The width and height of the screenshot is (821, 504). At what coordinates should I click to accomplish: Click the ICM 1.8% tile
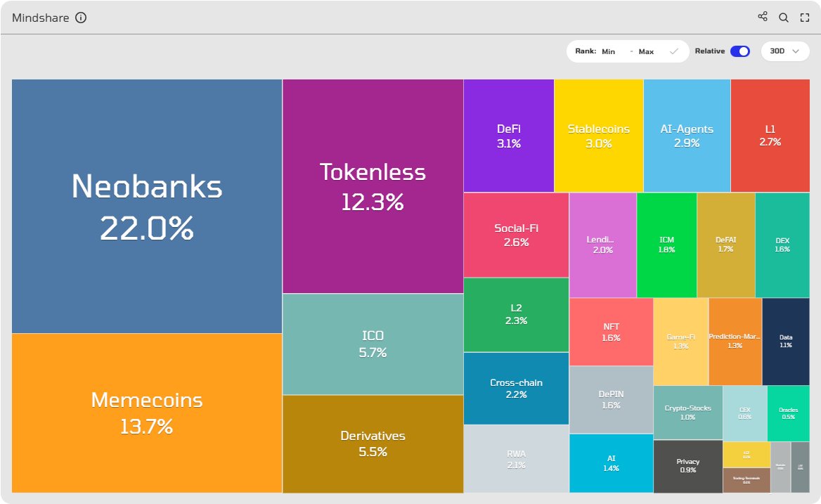tap(666, 245)
